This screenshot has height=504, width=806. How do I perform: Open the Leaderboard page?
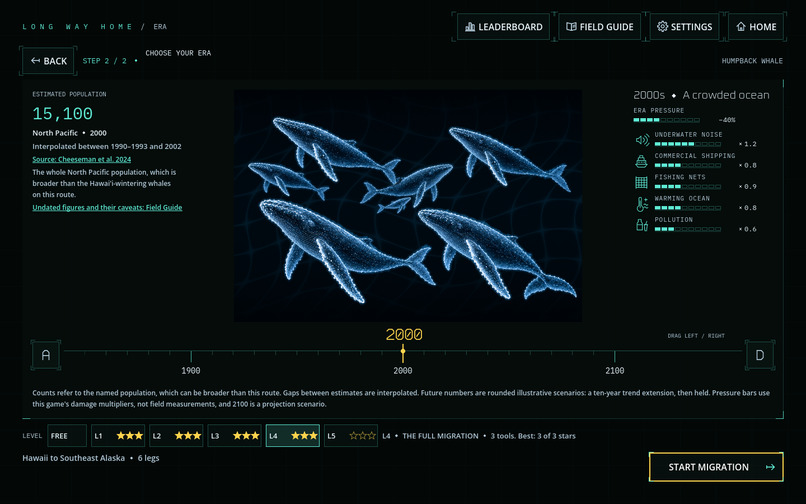(x=503, y=27)
